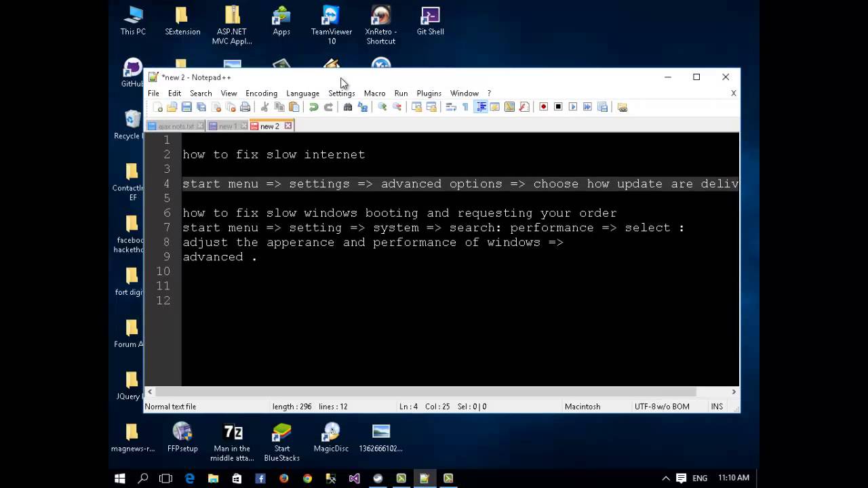This screenshot has height=488, width=868.
Task: Click line 6 text about windows booting
Action: [x=399, y=213]
